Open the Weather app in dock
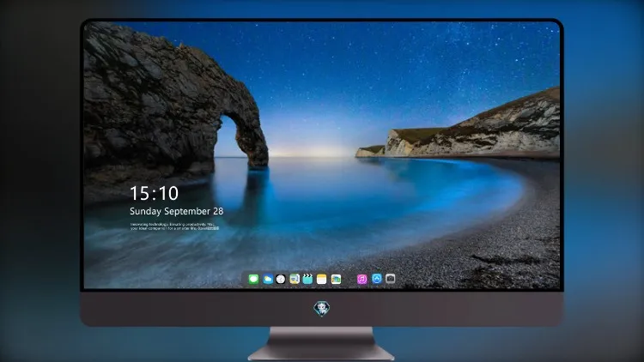The height and width of the screenshot is (362, 644). pos(268,279)
